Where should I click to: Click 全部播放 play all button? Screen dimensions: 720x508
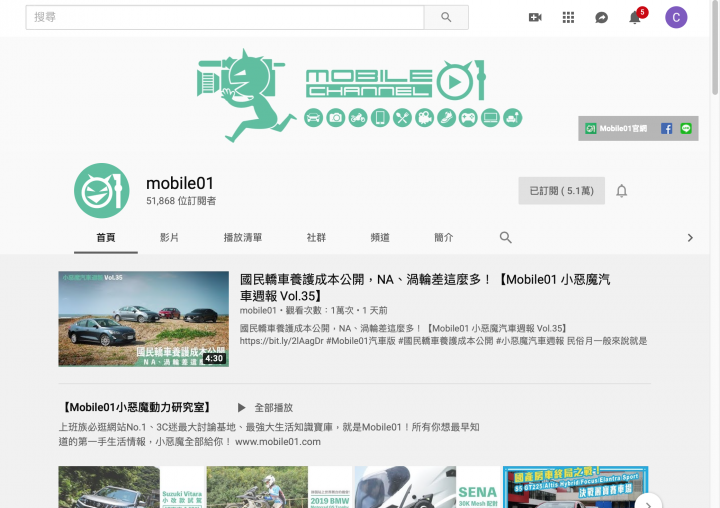265,407
